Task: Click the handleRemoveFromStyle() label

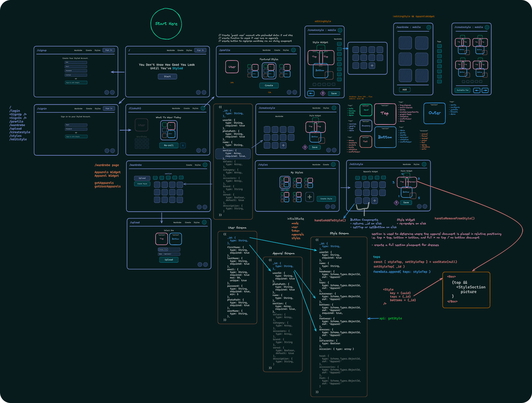Action: 455,218
